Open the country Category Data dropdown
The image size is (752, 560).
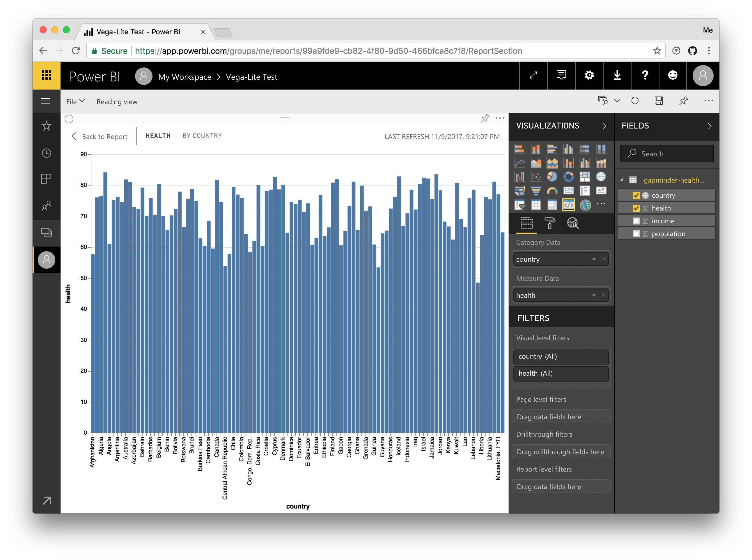594,259
